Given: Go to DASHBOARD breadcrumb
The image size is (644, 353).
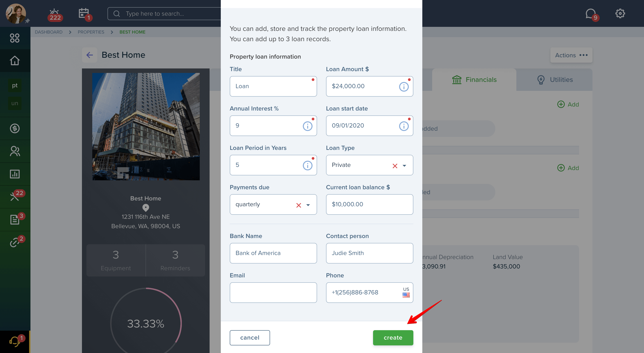Looking at the screenshot, I should pyautogui.click(x=49, y=32).
